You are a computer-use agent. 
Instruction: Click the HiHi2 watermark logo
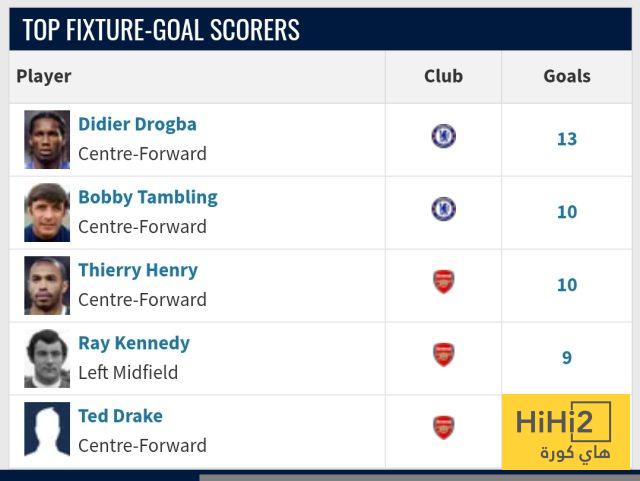click(x=565, y=432)
